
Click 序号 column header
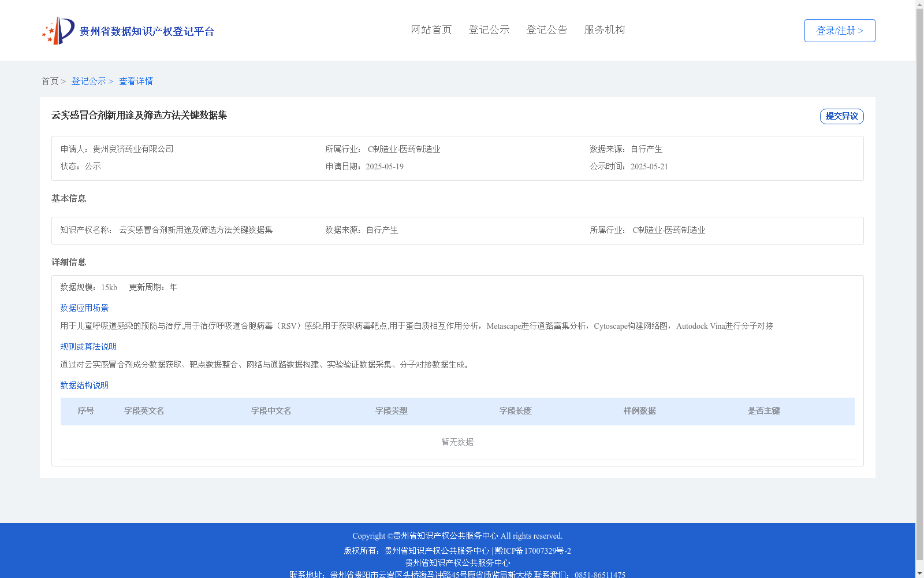coord(86,411)
